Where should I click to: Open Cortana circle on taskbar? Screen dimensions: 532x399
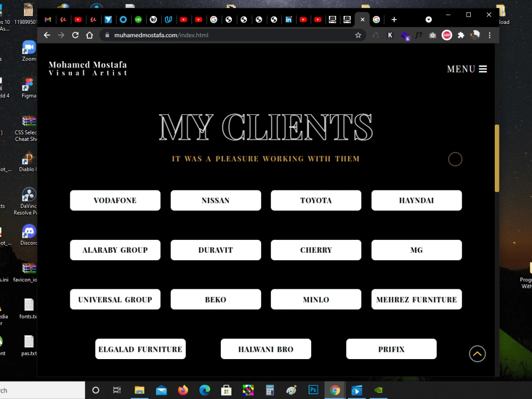pos(96,390)
